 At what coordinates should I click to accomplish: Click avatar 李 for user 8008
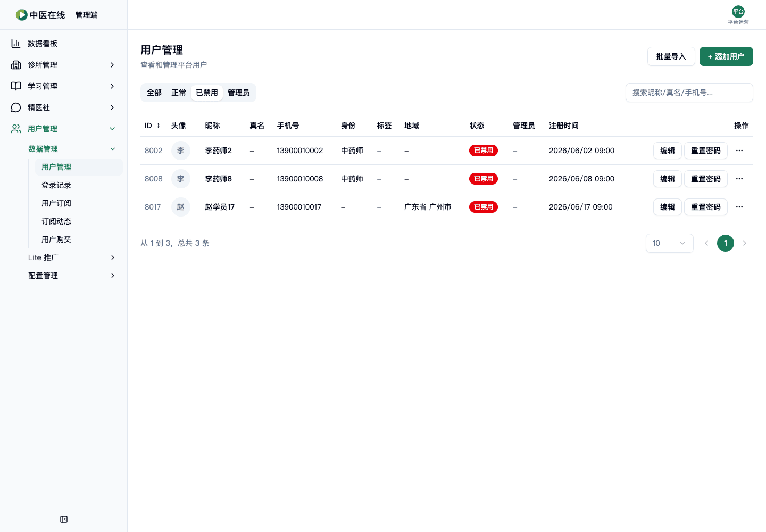click(181, 179)
